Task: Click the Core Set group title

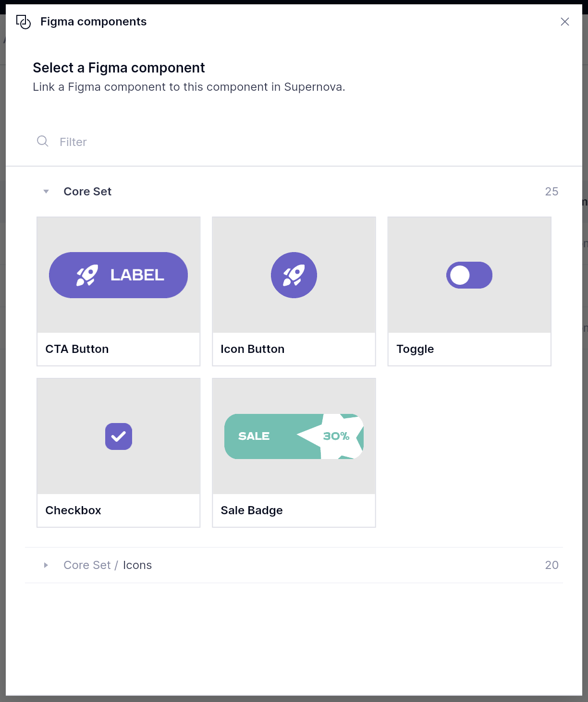Action: coord(87,192)
